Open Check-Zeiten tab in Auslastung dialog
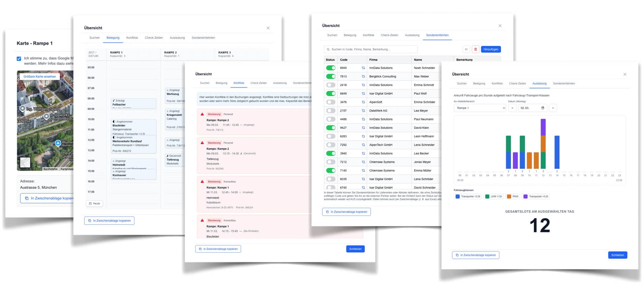 pyautogui.click(x=517, y=83)
